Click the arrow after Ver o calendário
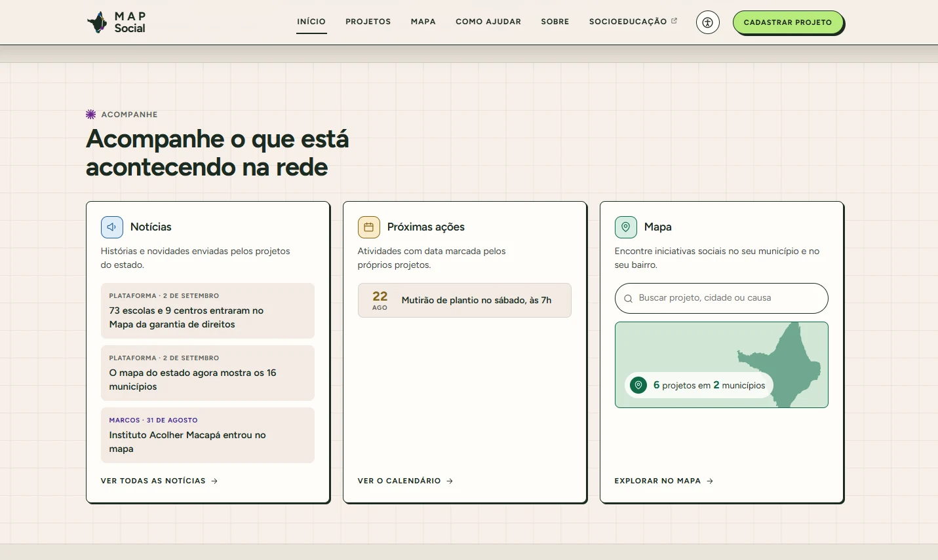 (x=450, y=481)
